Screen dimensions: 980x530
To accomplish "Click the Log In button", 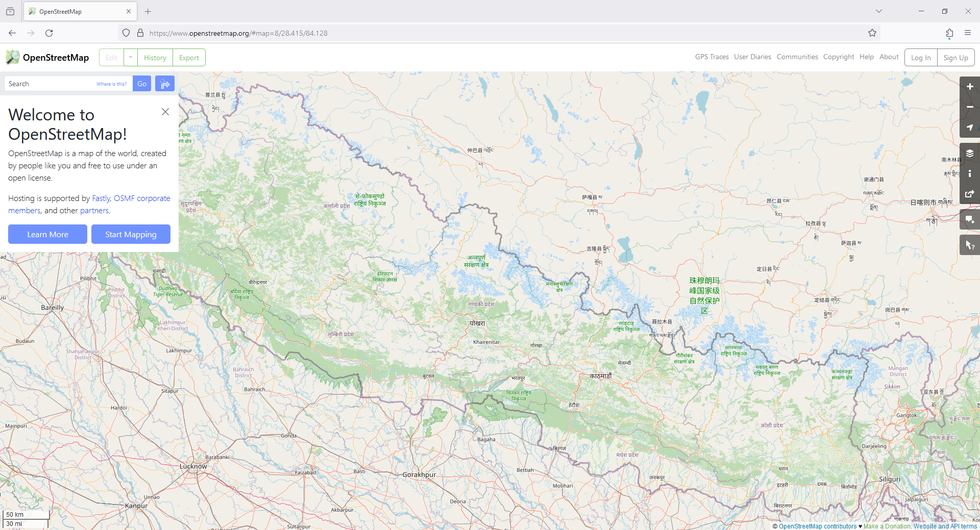I will (x=921, y=58).
